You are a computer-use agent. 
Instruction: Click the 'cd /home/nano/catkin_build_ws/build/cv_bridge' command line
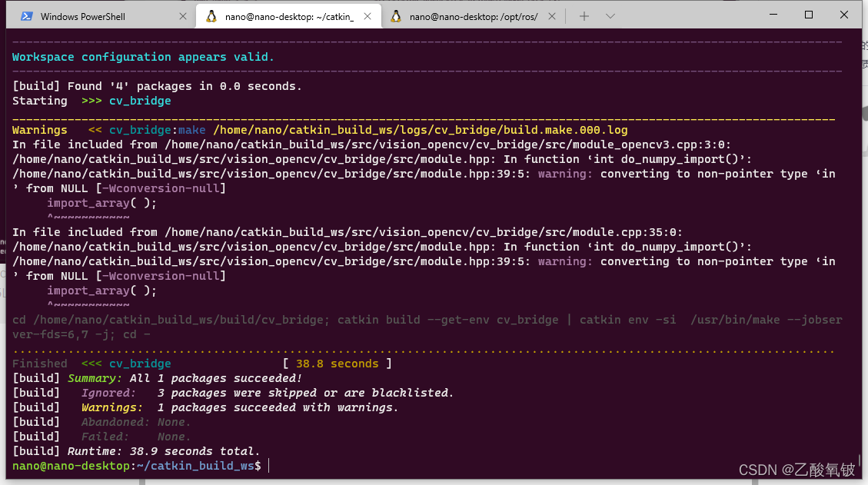click(x=427, y=327)
